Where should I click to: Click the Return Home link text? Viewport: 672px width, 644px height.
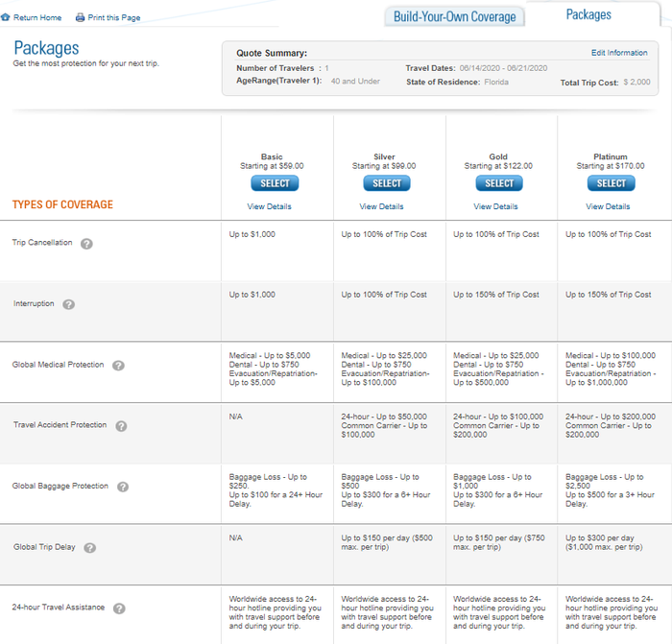37,17
